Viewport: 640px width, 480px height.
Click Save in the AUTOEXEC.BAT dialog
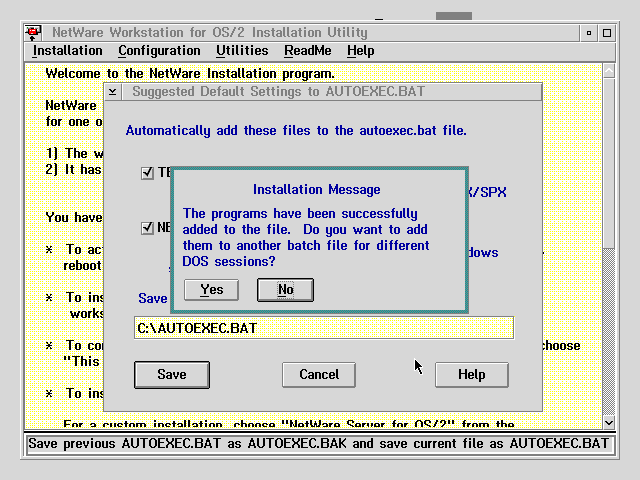click(172, 374)
